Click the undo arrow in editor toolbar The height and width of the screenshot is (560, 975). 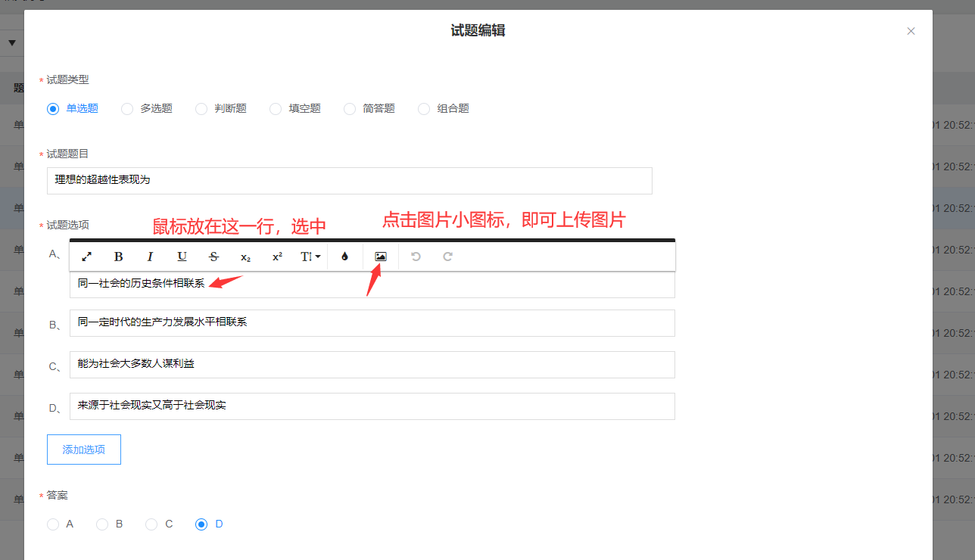(x=416, y=257)
